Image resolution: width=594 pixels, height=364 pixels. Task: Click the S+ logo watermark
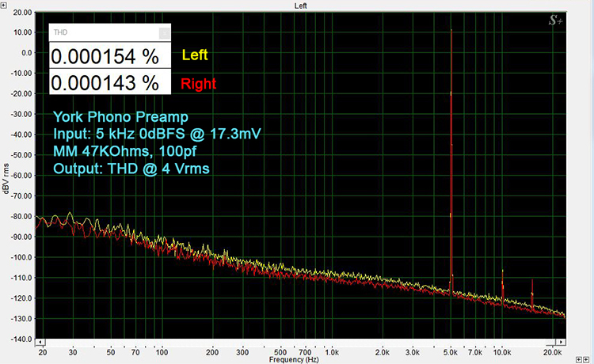[557, 21]
